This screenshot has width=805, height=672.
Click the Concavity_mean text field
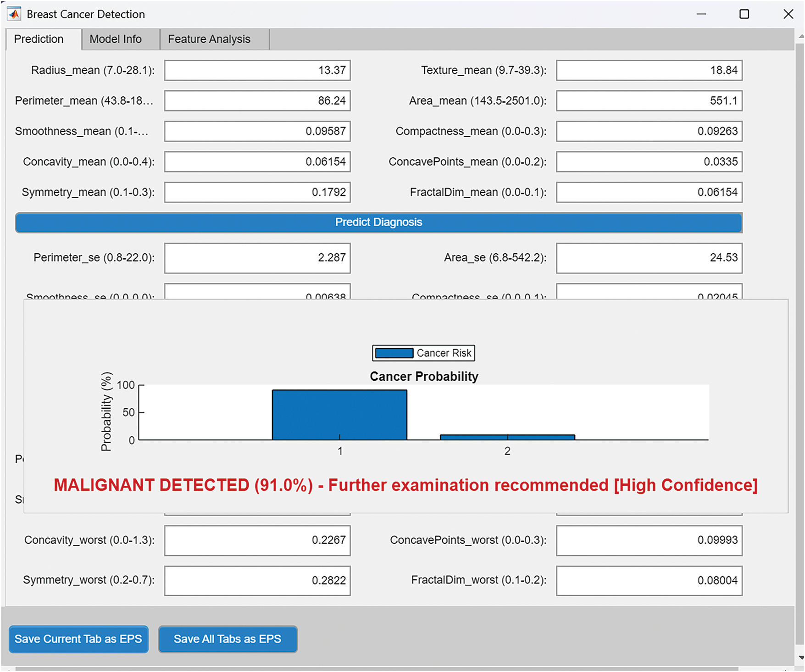point(257,162)
